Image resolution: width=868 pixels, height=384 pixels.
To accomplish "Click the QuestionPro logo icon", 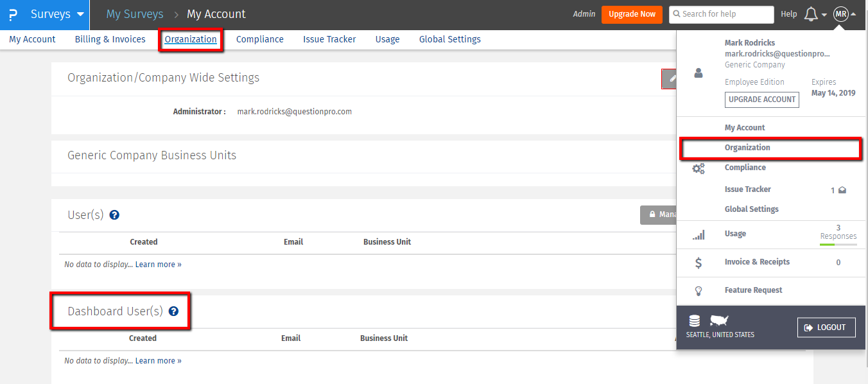I will (x=13, y=14).
